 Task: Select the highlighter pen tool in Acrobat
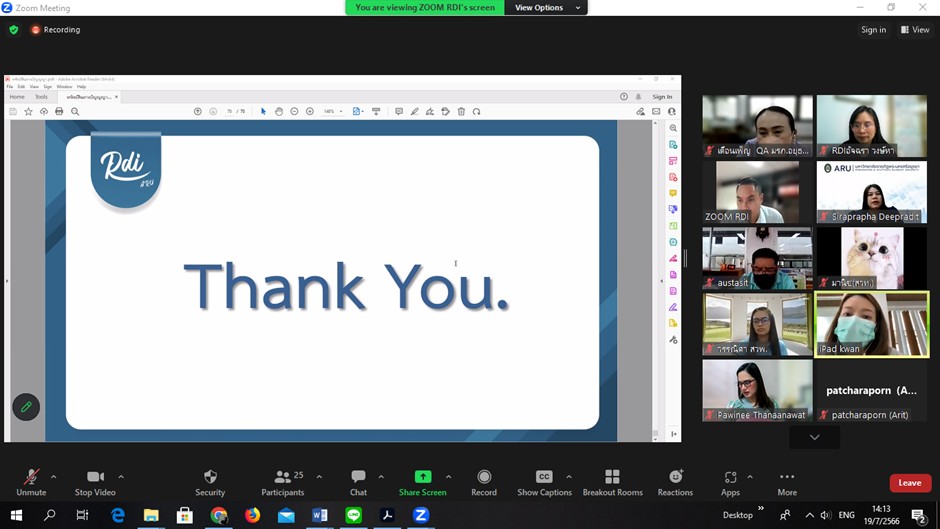pos(414,112)
